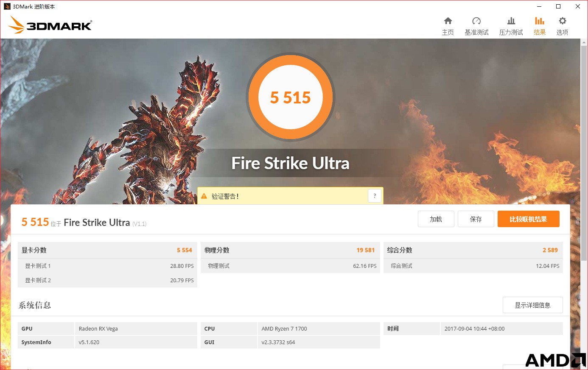Click the validation warning triangle icon

point(204,196)
